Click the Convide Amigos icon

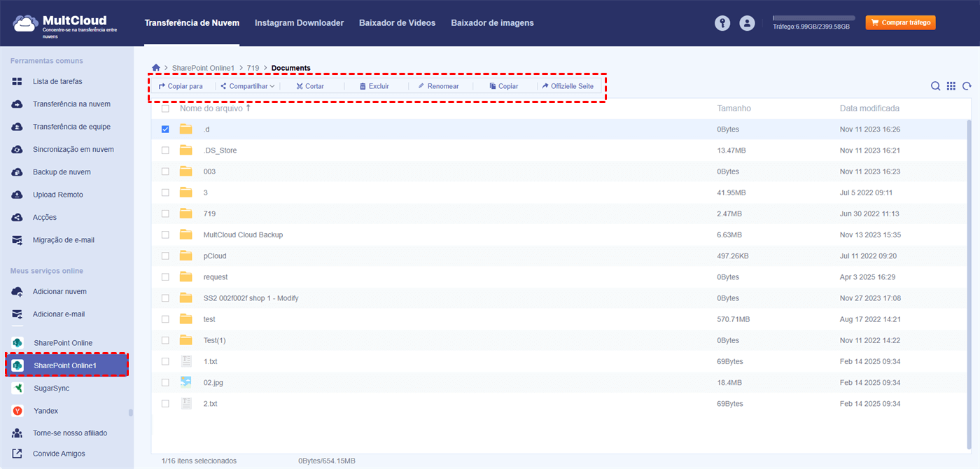pos(17,454)
